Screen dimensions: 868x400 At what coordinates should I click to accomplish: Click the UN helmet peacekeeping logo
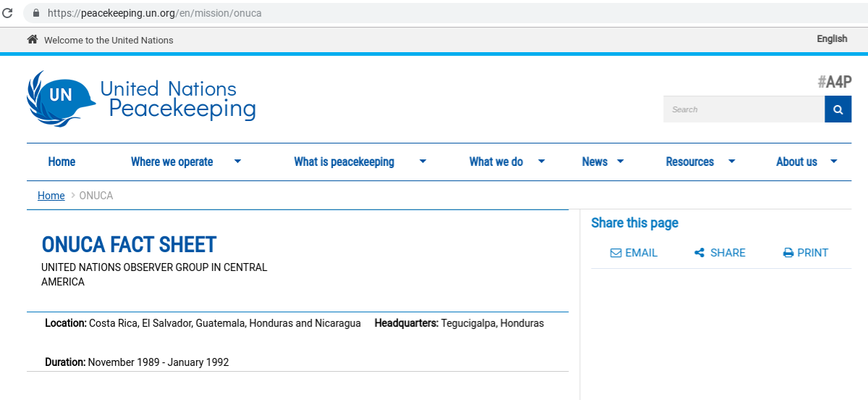(x=61, y=99)
